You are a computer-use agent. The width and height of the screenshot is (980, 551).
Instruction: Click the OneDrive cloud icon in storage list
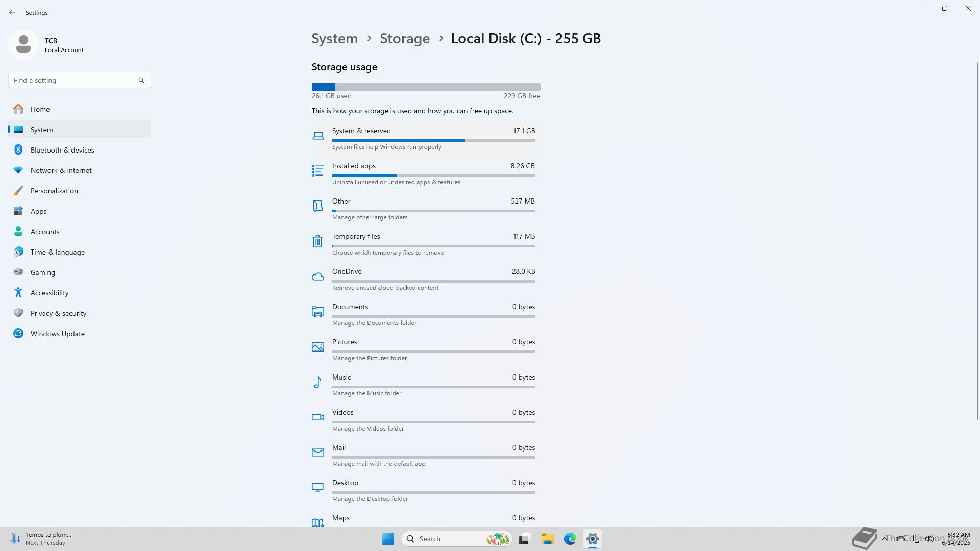[317, 277]
